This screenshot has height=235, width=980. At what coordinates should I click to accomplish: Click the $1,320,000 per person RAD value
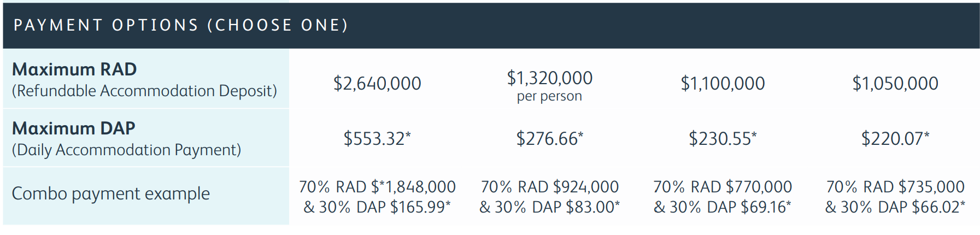(x=549, y=78)
